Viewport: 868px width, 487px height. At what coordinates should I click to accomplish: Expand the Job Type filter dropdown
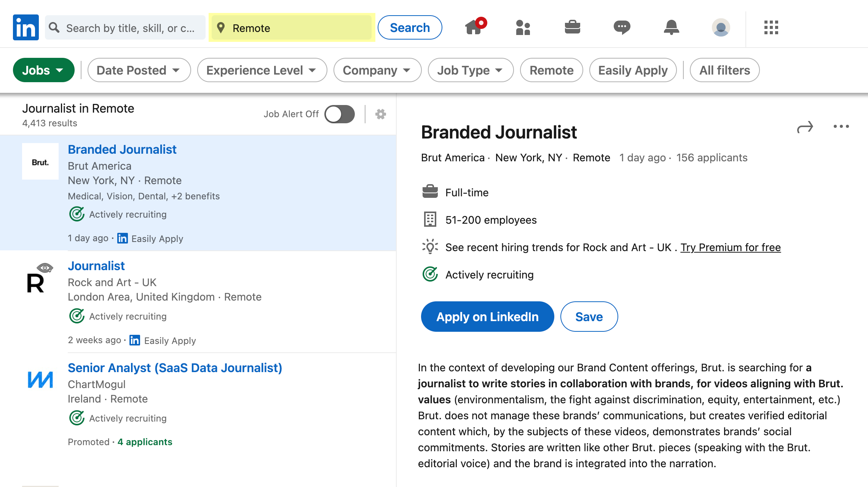tap(471, 70)
